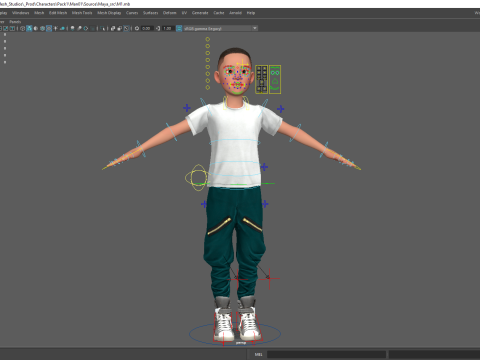This screenshot has height=360, width=480.
Task: Toggle Use All Lights icon
Action: pos(55,28)
